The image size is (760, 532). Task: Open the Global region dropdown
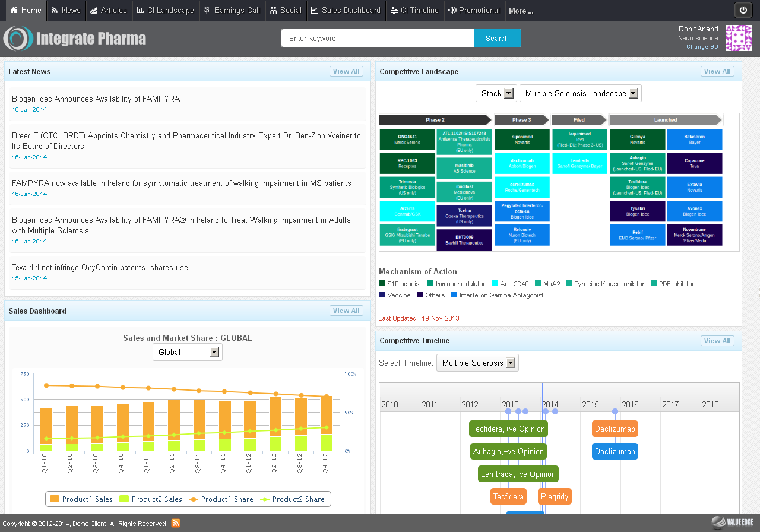pyautogui.click(x=188, y=352)
